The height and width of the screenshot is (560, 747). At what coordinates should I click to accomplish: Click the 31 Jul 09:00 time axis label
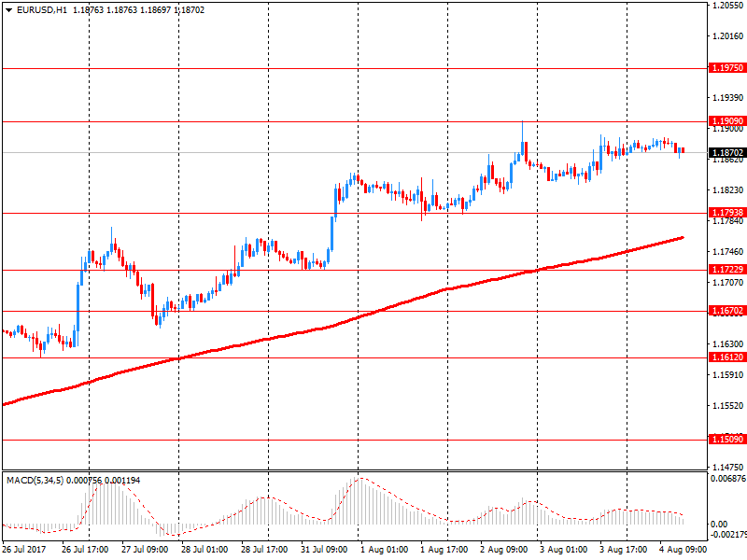click(324, 550)
